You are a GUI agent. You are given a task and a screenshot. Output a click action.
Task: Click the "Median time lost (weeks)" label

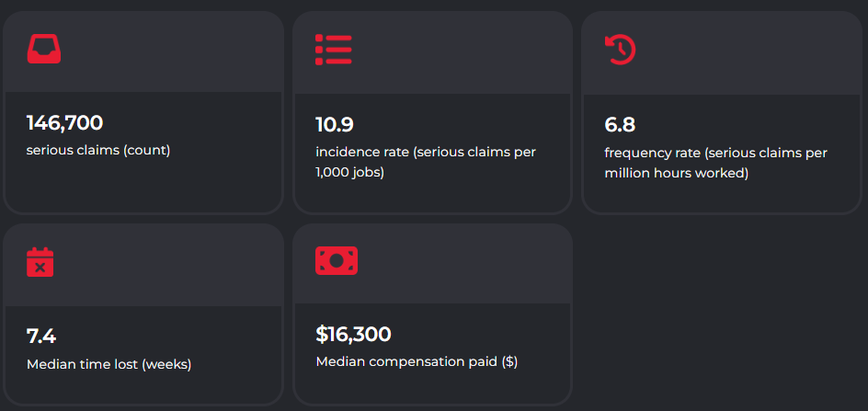click(108, 363)
